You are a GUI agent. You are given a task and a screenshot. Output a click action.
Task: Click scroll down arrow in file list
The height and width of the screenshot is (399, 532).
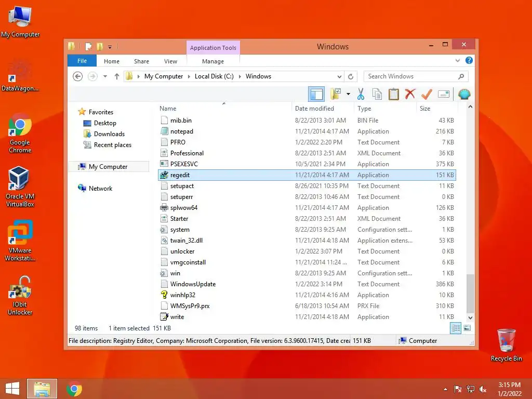[x=470, y=318]
